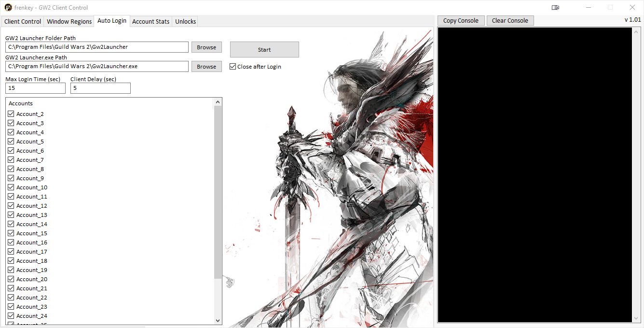Browse for the GW2 Launcher Folder Path
This screenshot has height=328, width=644.
(x=206, y=47)
